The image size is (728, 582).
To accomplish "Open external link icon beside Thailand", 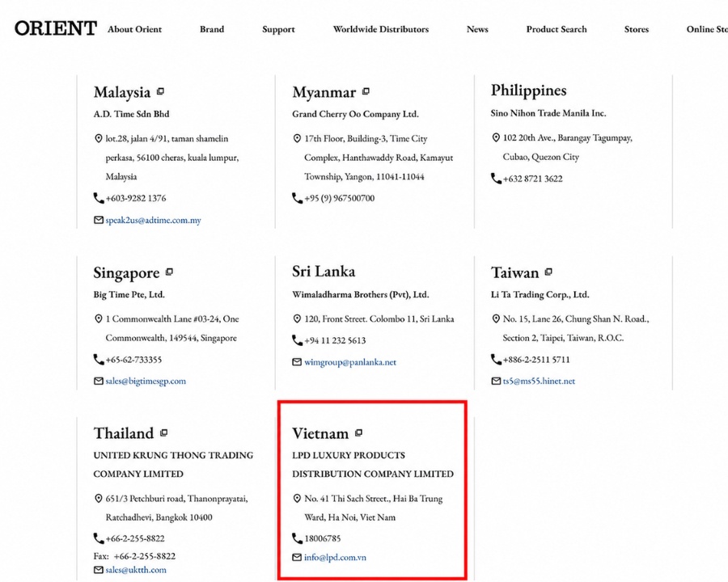I will (163, 432).
